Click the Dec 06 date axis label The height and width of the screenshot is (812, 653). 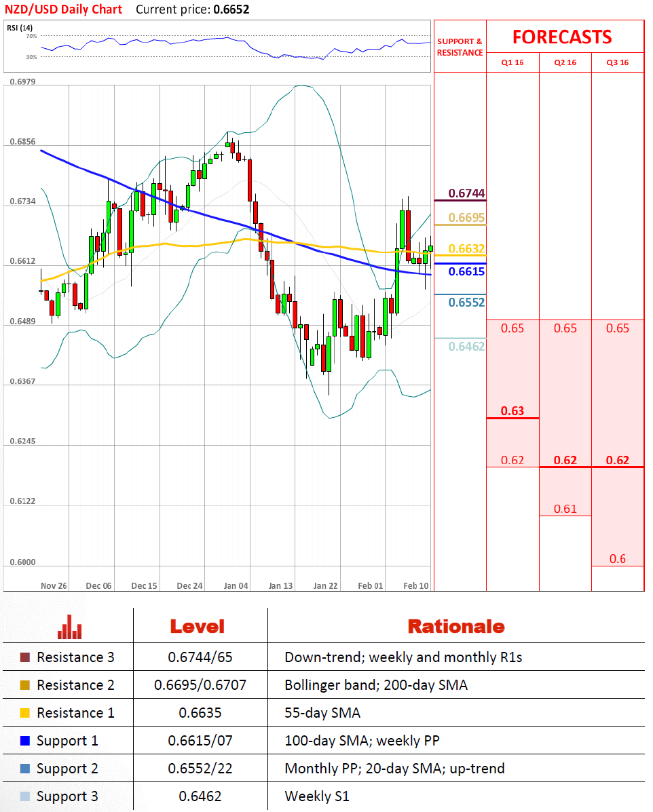pos(98,585)
